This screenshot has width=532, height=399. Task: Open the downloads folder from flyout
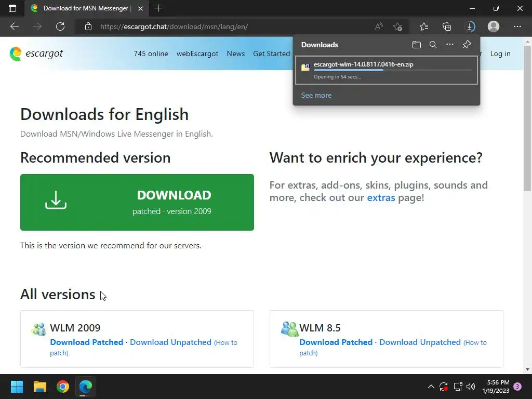pos(417,45)
